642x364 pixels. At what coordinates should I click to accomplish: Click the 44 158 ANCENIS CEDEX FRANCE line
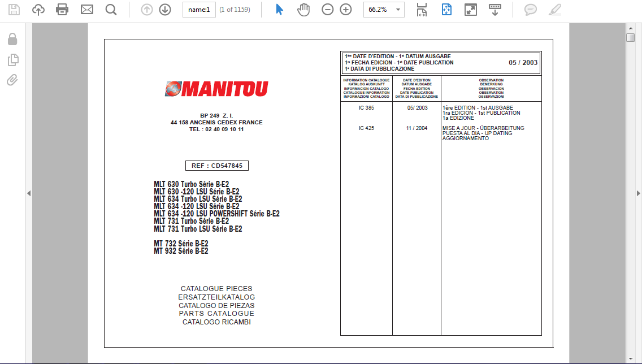click(x=216, y=123)
